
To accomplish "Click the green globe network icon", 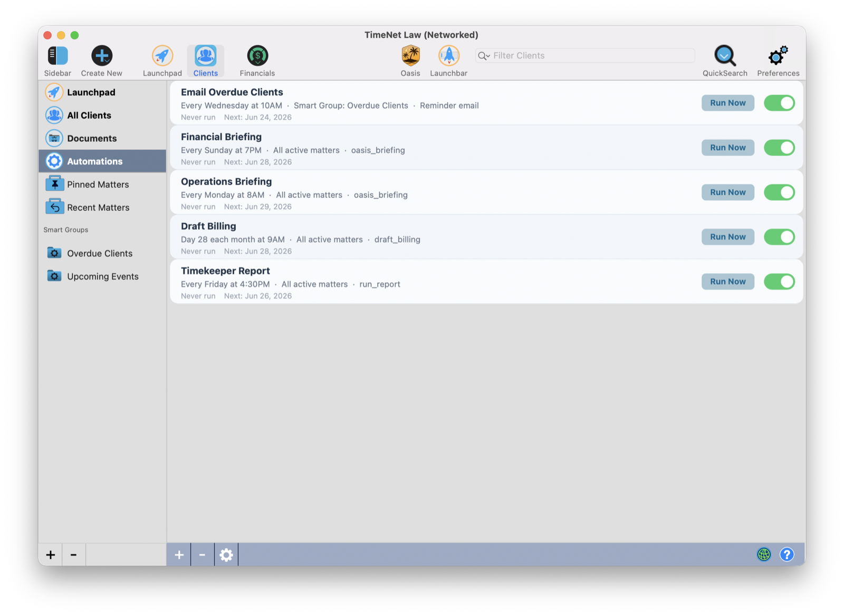I will 764,554.
